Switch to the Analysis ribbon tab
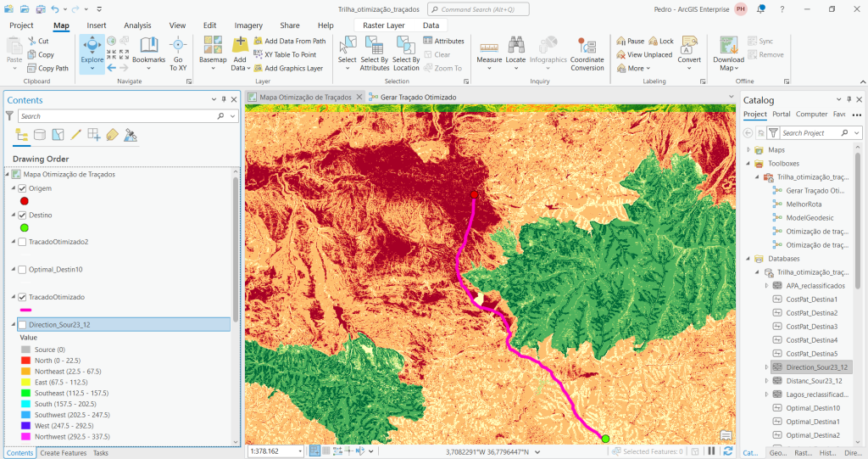 click(x=137, y=25)
